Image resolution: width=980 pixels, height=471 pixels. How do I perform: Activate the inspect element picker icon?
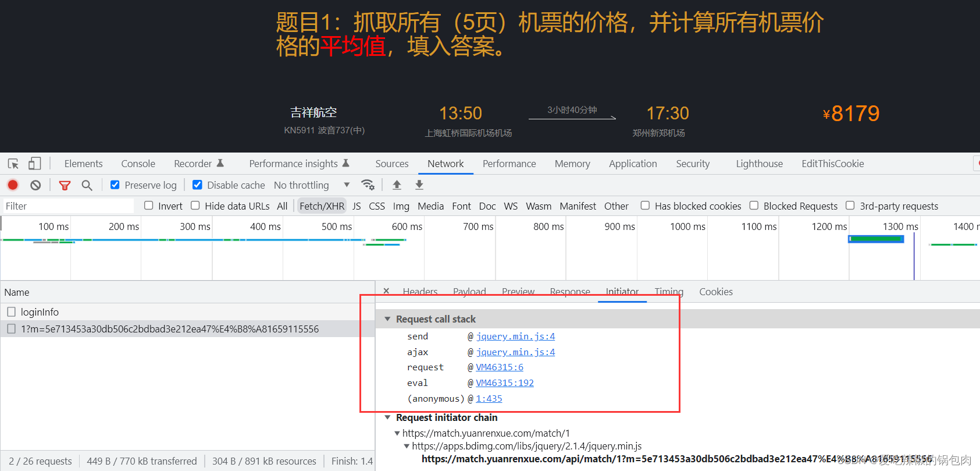13,164
